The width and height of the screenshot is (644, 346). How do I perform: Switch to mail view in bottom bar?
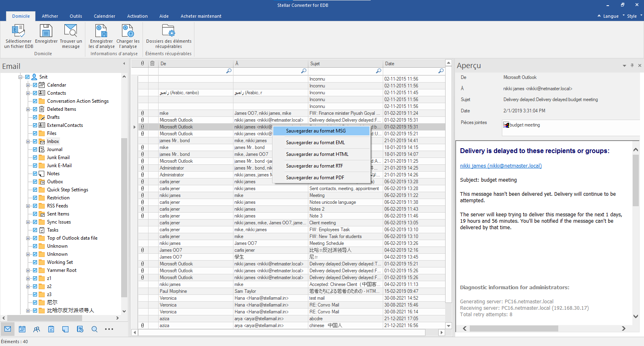coord(8,329)
